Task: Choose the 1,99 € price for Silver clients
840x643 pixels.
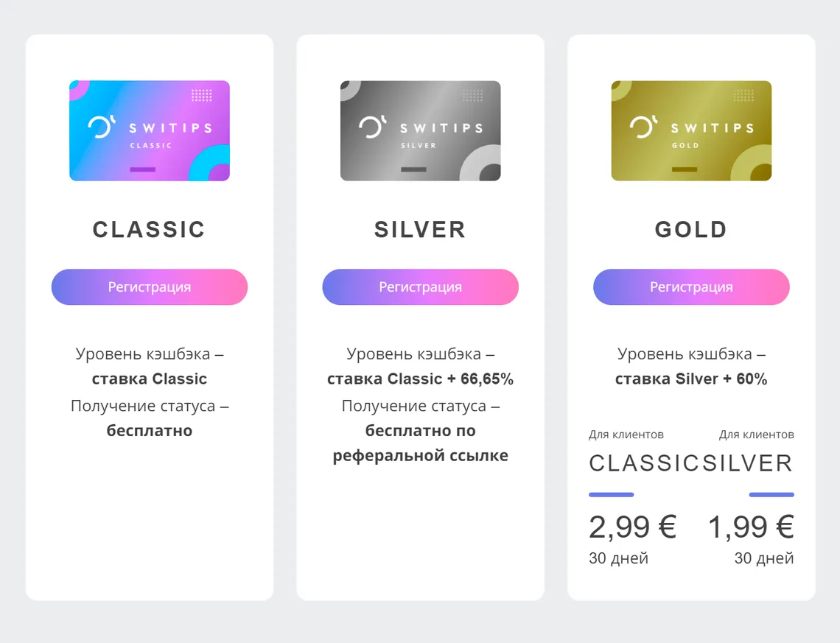Action: 751,527
